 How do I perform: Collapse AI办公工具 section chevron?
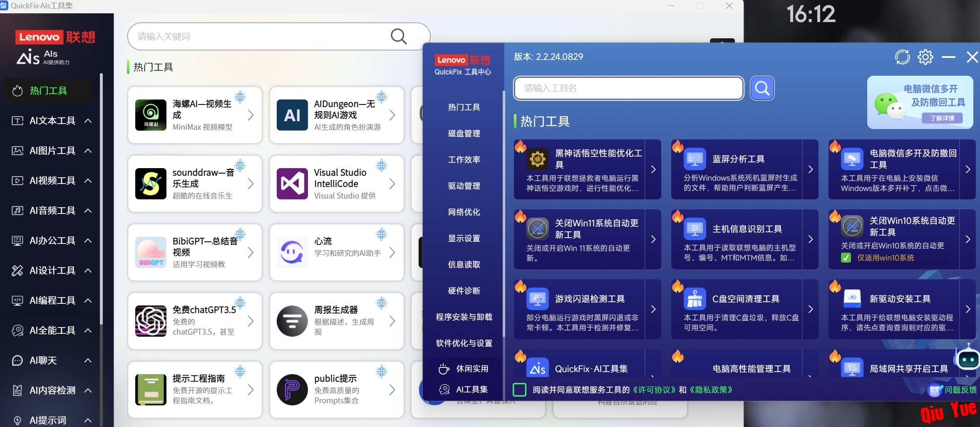pyautogui.click(x=88, y=241)
